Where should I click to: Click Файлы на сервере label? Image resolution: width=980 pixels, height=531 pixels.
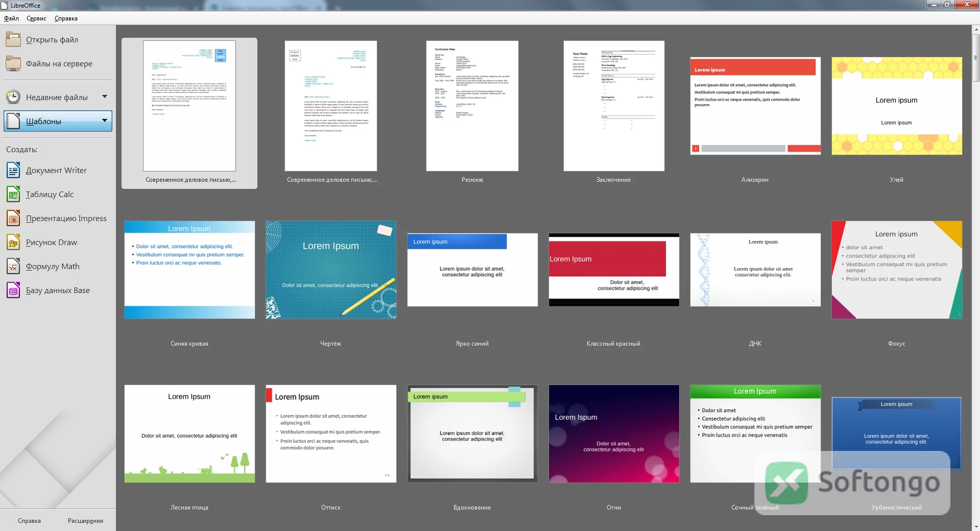59,64
